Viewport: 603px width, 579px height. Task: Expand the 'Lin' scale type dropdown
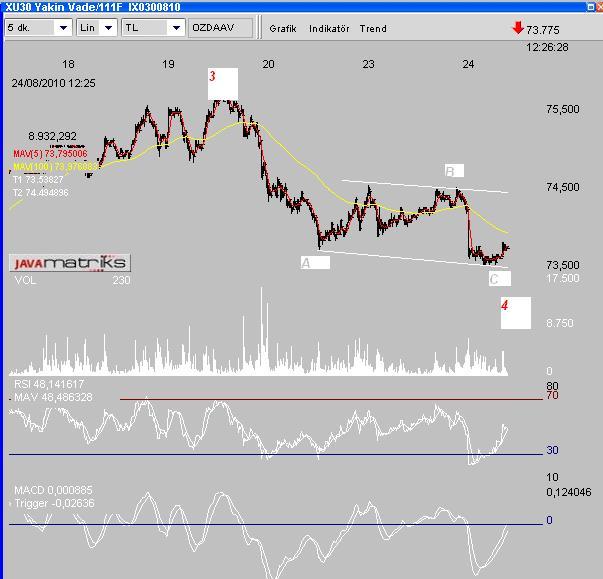tap(97, 28)
